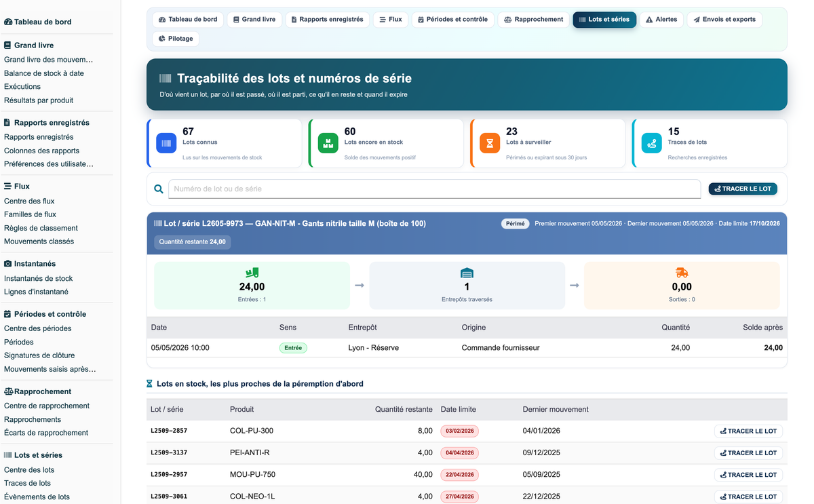Click sidebar Périodes et contrôle calendar icon

pyautogui.click(x=7, y=314)
